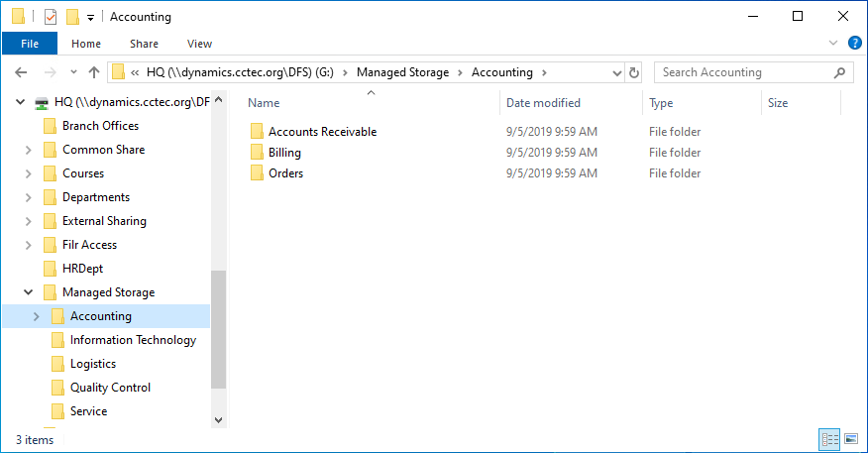Select Information Technology in the navigation tree

point(133,340)
